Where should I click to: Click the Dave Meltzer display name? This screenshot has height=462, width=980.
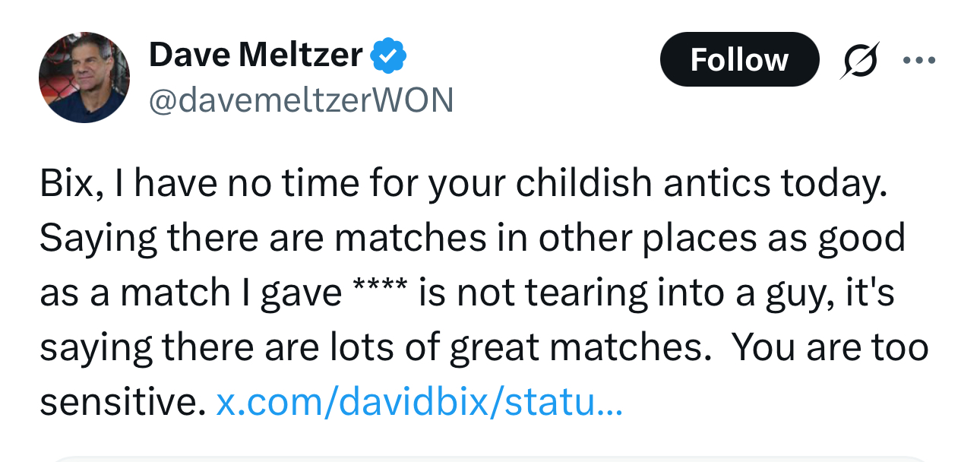[255, 55]
